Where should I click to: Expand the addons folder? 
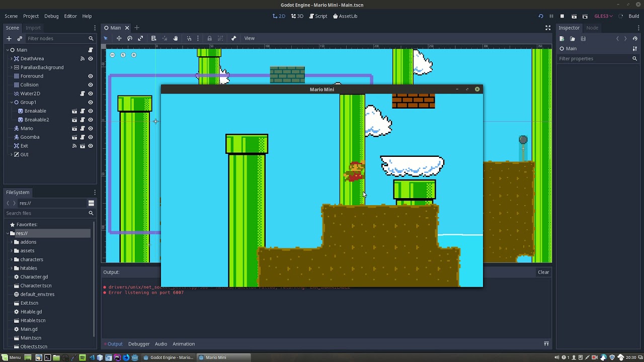tap(12, 242)
